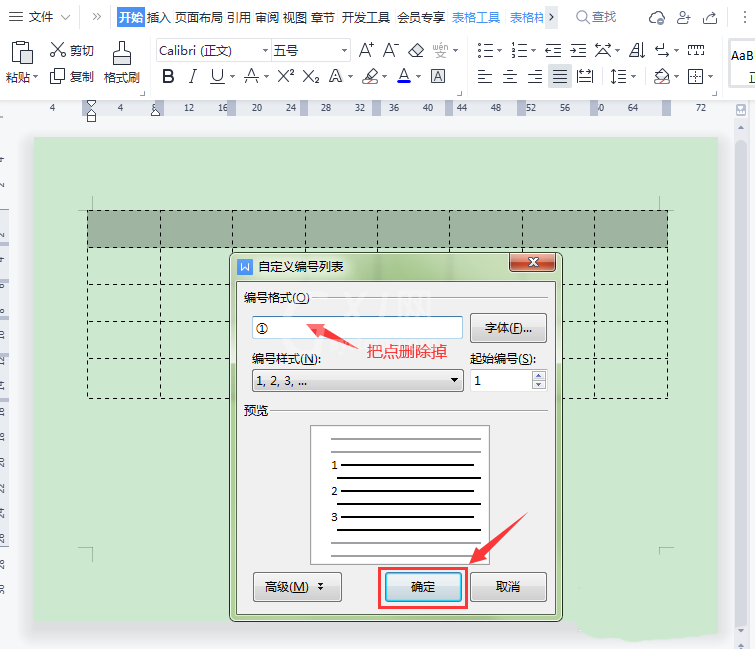This screenshot has width=755, height=649.
Task: Click the Paste icon
Action: point(22,52)
